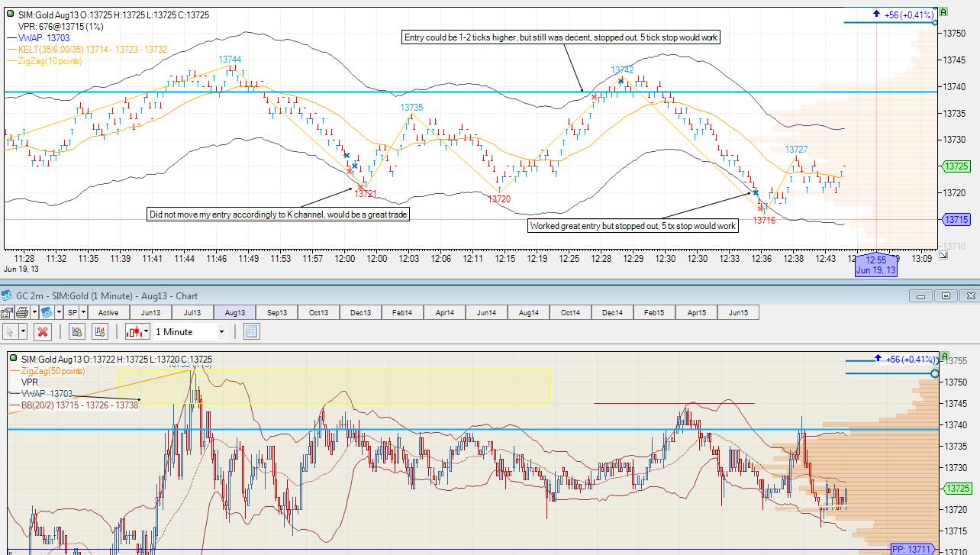Click the 13725 current price tag in lower chart
The height and width of the screenshot is (555, 980).
coord(956,489)
